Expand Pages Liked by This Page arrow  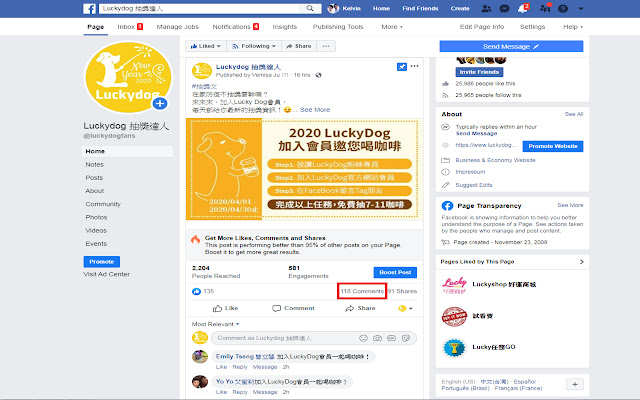click(582, 262)
